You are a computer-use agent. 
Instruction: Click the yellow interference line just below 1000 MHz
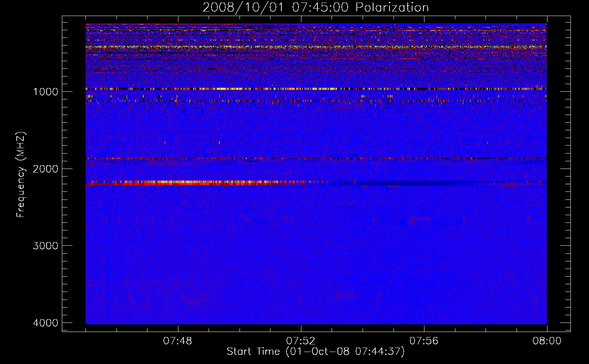point(316,89)
